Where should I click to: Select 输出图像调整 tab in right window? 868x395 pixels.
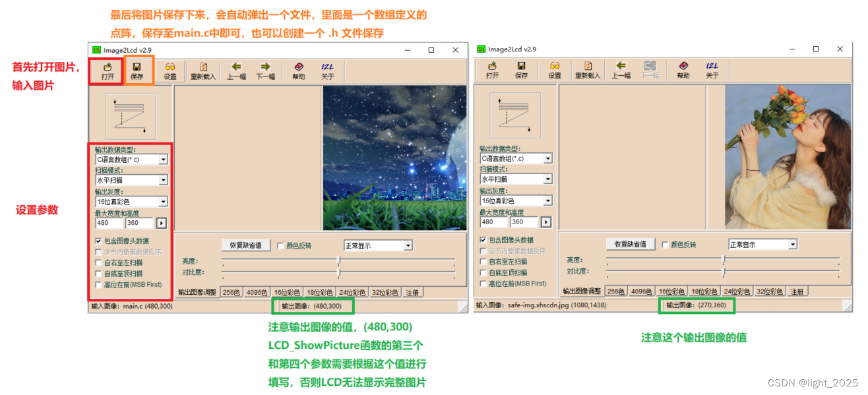[581, 291]
